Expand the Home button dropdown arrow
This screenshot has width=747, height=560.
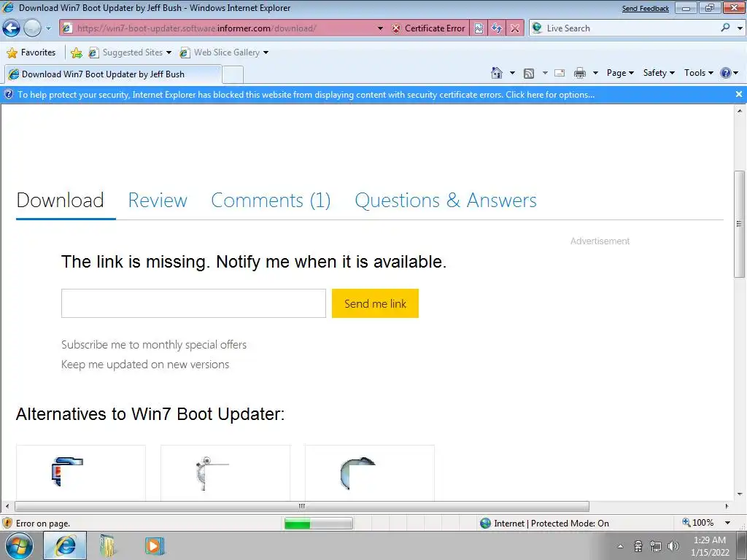coord(512,74)
